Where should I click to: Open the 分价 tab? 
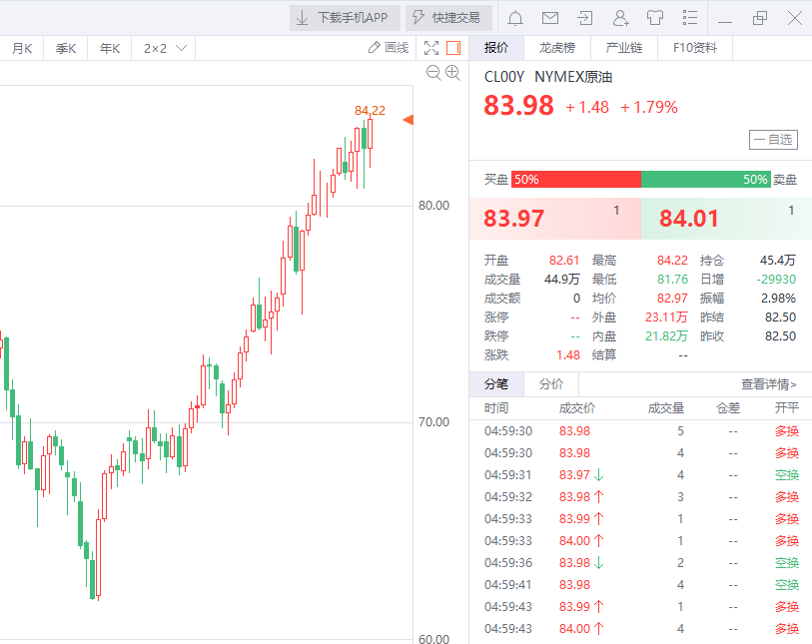tap(550, 384)
